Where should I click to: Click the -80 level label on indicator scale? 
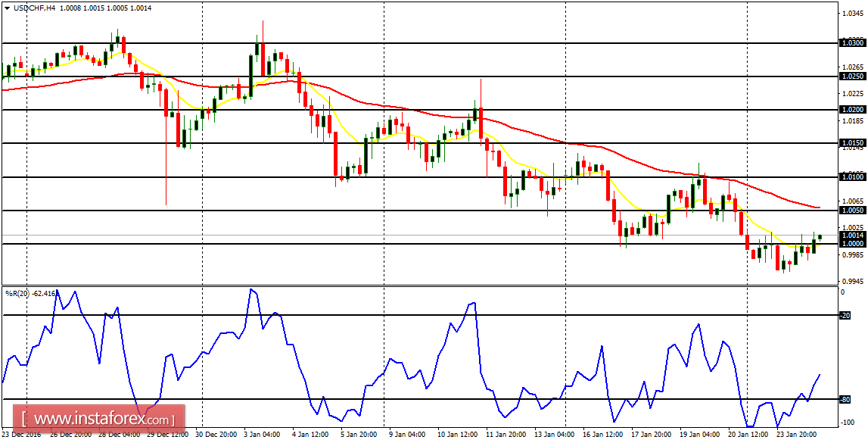pyautogui.click(x=845, y=399)
